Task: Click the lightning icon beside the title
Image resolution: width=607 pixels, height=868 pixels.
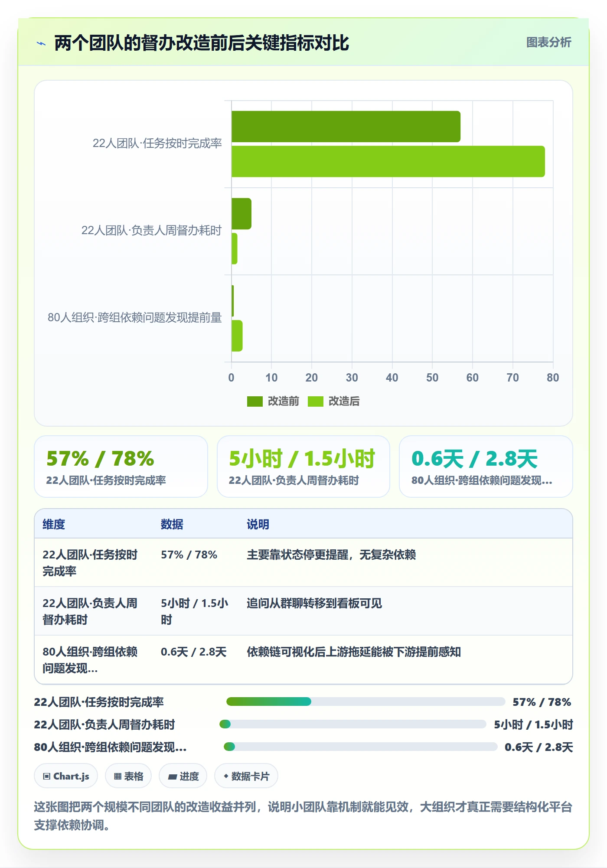Action: (41, 43)
